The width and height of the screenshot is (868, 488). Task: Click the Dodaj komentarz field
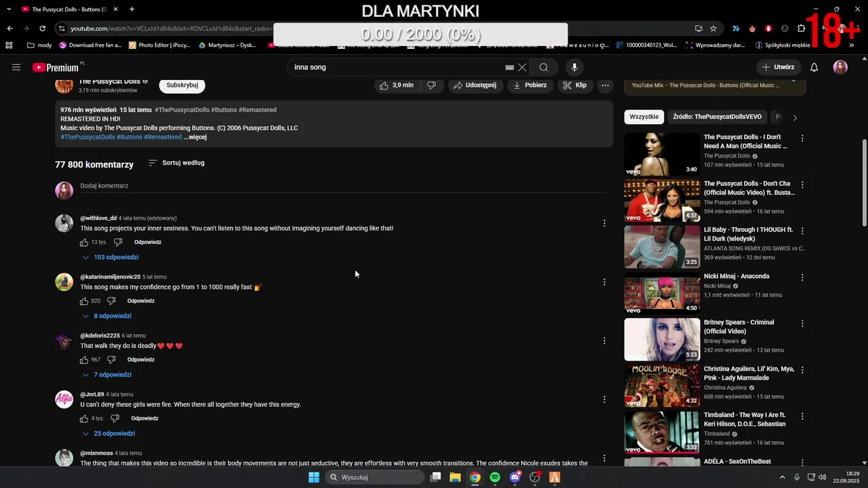pyautogui.click(x=343, y=186)
